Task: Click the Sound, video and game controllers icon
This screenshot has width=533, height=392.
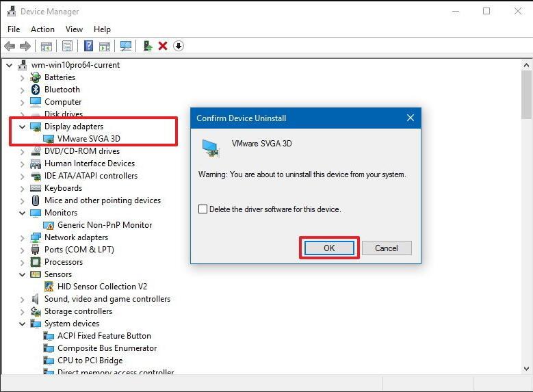Action: 36,299
